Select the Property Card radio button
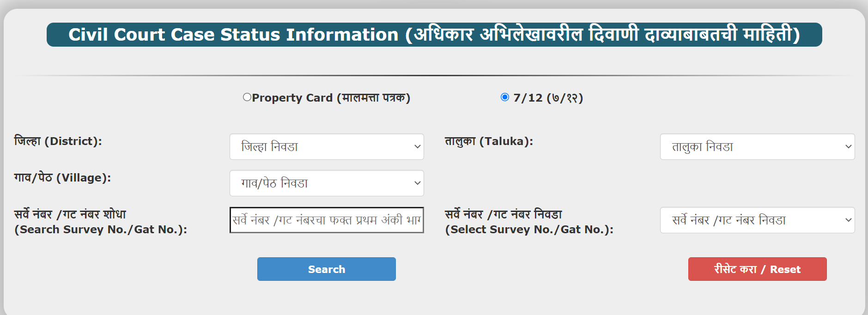 click(x=248, y=97)
